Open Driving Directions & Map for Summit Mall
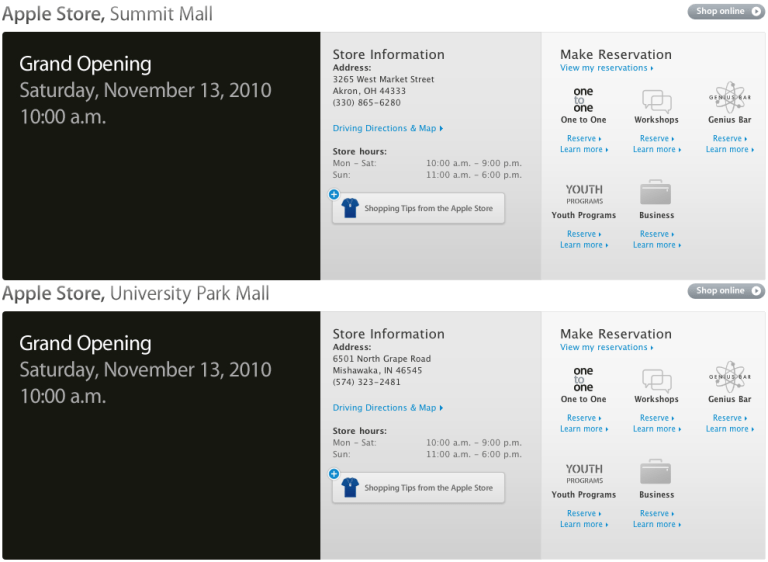Viewport: 768px width, 562px height. pyautogui.click(x=387, y=128)
